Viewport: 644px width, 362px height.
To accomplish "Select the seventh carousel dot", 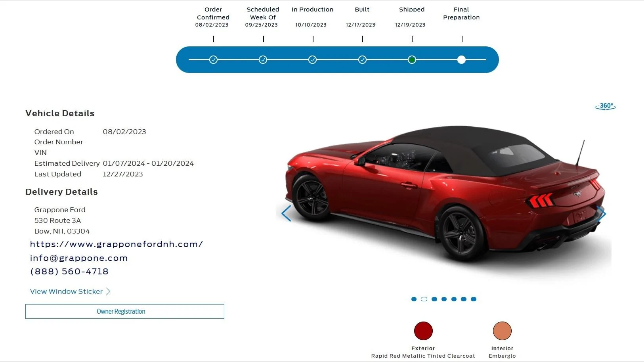I will (474, 299).
